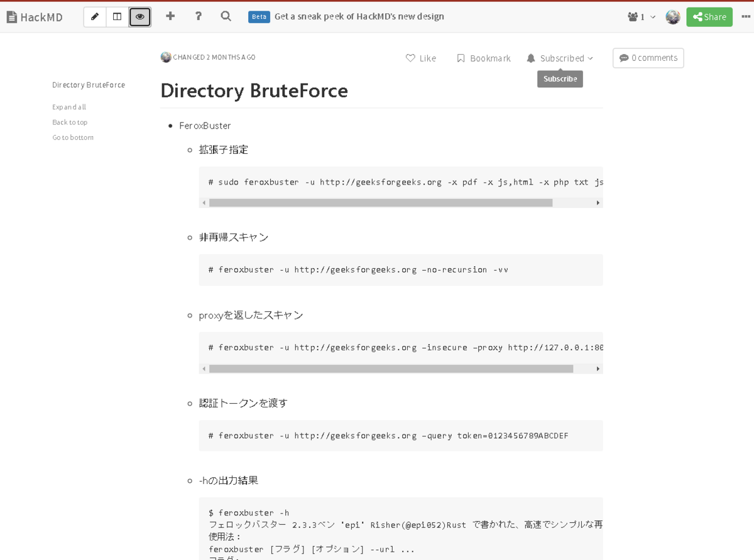Like the note with heart icon
The image size is (754, 560).
(x=421, y=58)
